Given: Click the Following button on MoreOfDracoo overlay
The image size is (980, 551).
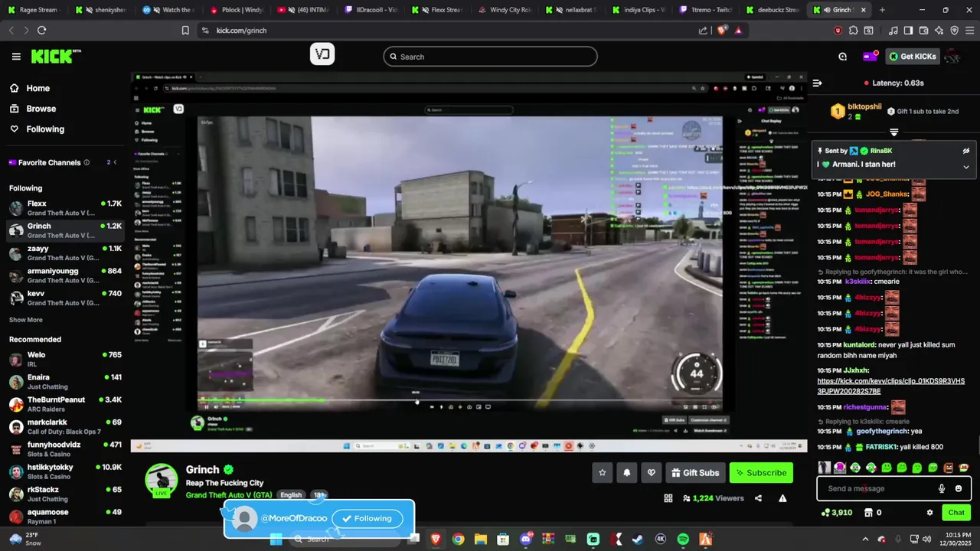Looking at the screenshot, I should tap(367, 518).
